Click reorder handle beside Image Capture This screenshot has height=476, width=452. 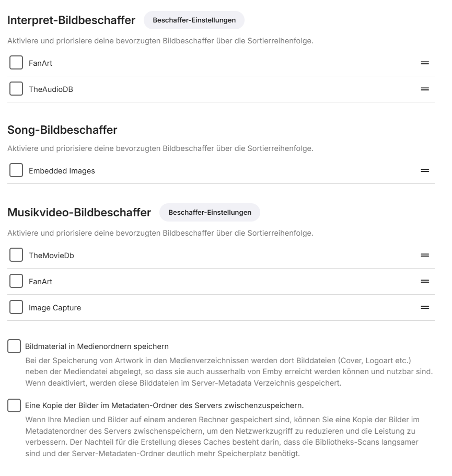(x=425, y=308)
